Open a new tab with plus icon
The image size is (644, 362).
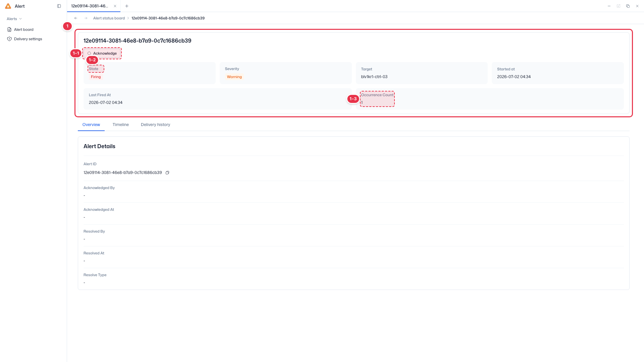[x=127, y=6]
